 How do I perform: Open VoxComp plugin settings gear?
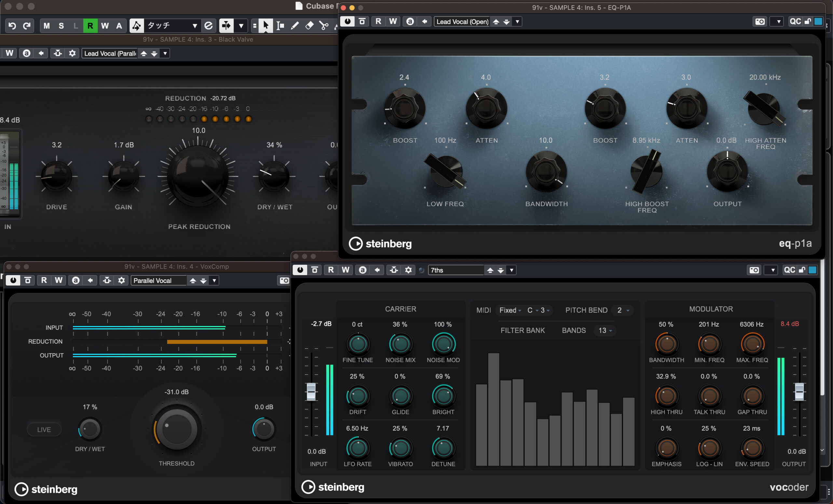tap(121, 280)
